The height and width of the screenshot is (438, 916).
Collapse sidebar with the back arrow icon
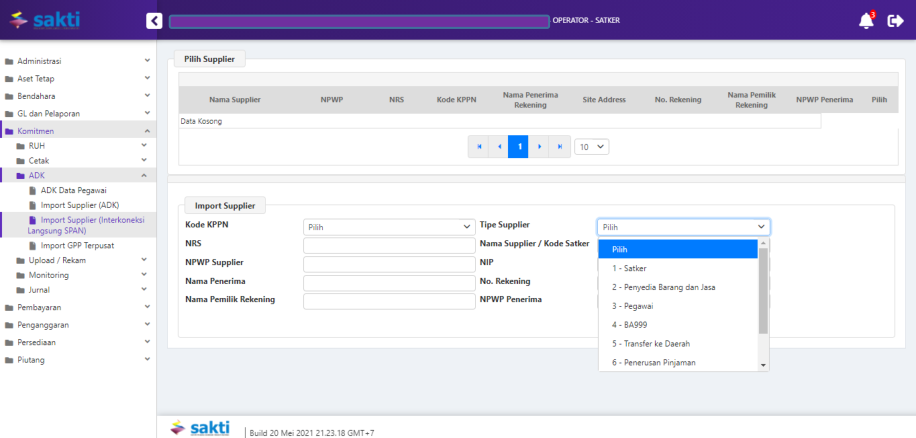coord(153,20)
